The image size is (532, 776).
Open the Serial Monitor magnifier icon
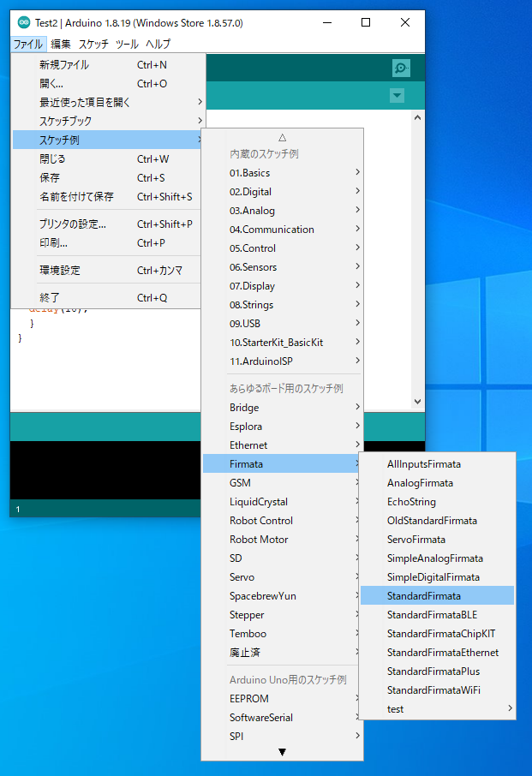tap(401, 68)
